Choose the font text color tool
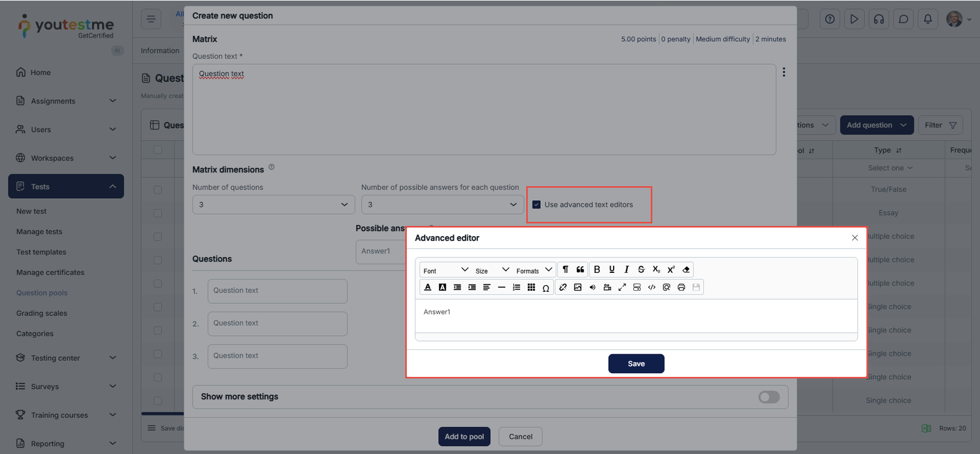This screenshot has width=980, height=454. [428, 288]
